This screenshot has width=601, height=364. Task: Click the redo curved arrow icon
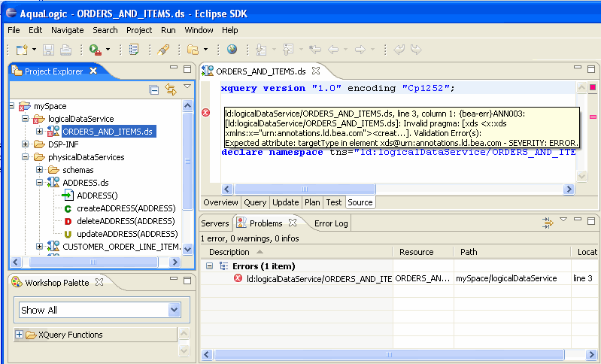pos(416,50)
